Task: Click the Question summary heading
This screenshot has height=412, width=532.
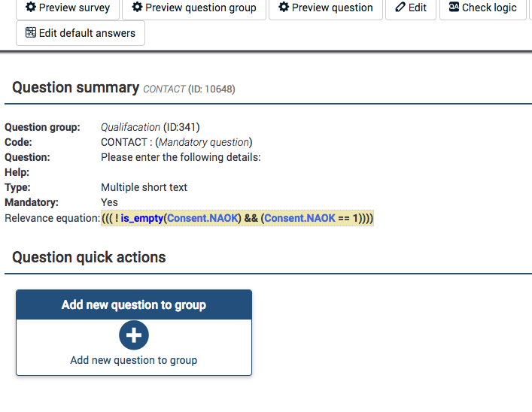Action: [x=75, y=88]
